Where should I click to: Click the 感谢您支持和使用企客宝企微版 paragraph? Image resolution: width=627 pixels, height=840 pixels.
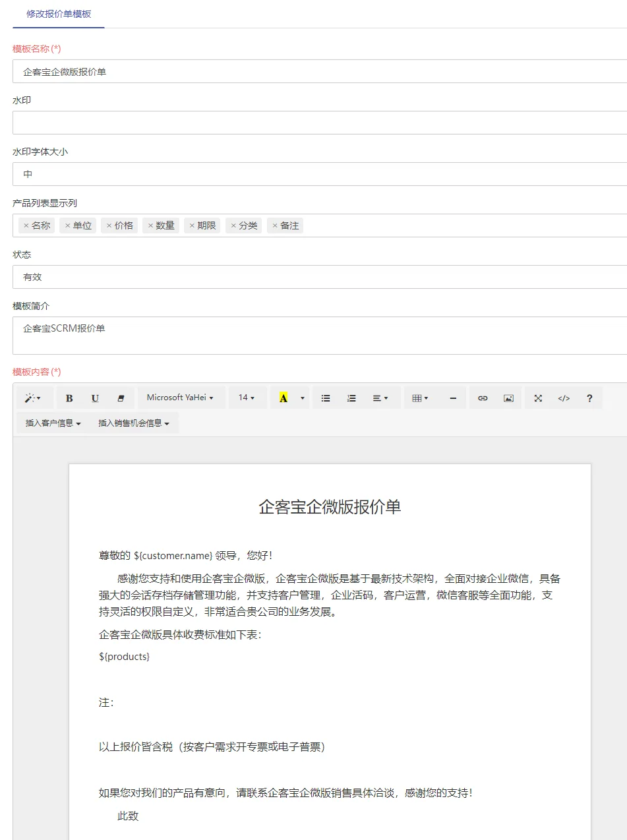[330, 595]
